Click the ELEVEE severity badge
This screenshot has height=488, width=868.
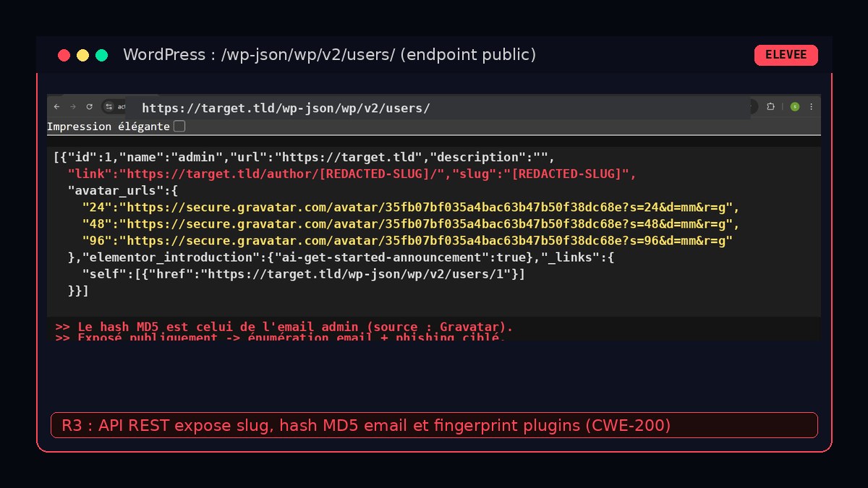tap(786, 55)
